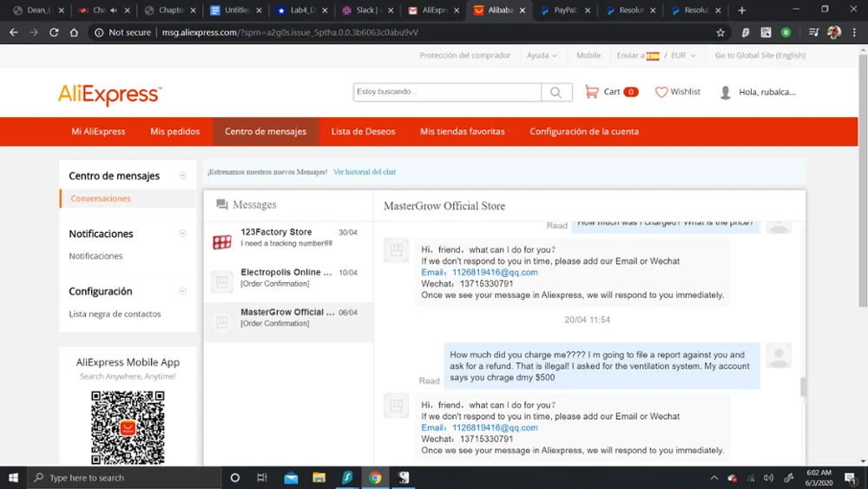Open Lista negra de contactos
This screenshot has height=489, width=868.
[115, 314]
